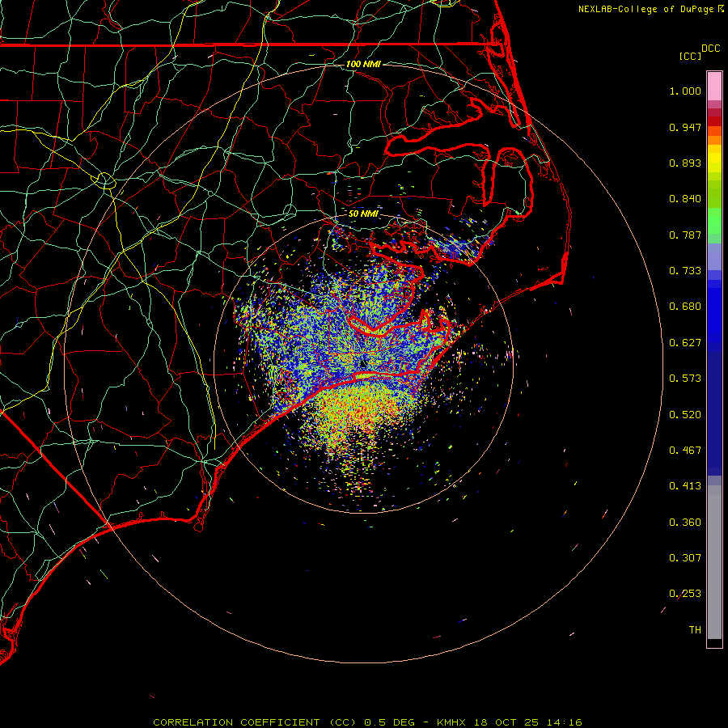This screenshot has height=728, width=728.
Task: Click the 0.520 legend value
Action: click(x=685, y=415)
